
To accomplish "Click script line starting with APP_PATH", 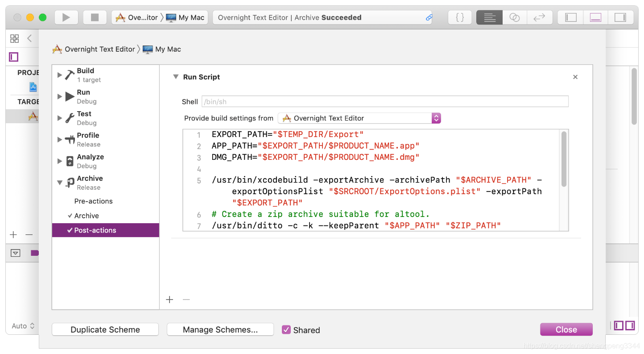I will 316,146.
